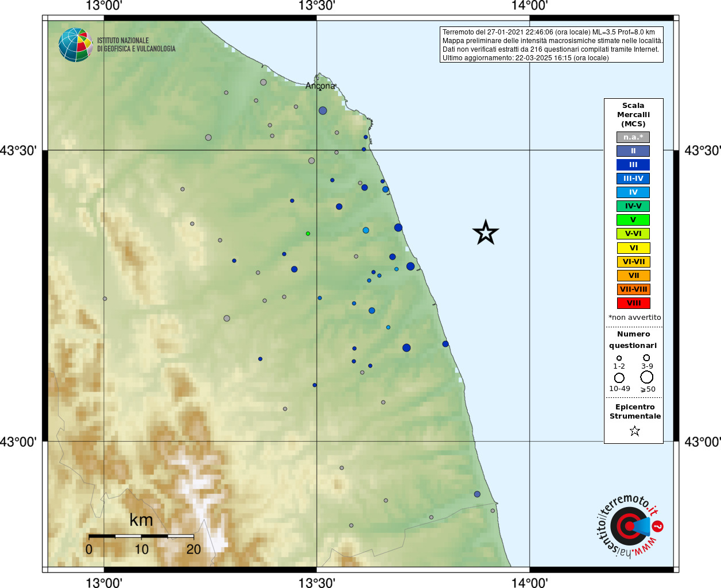Click the V-VI legend swatch

(x=633, y=234)
